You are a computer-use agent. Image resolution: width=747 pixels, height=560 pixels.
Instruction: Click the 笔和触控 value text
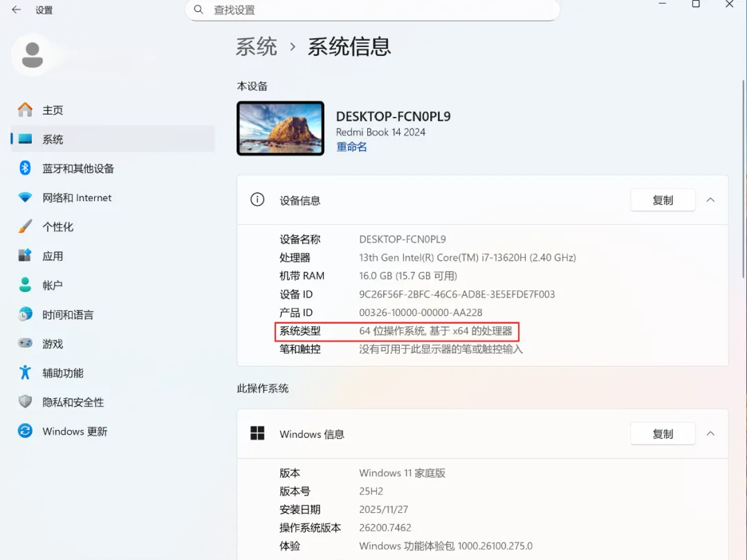click(441, 349)
